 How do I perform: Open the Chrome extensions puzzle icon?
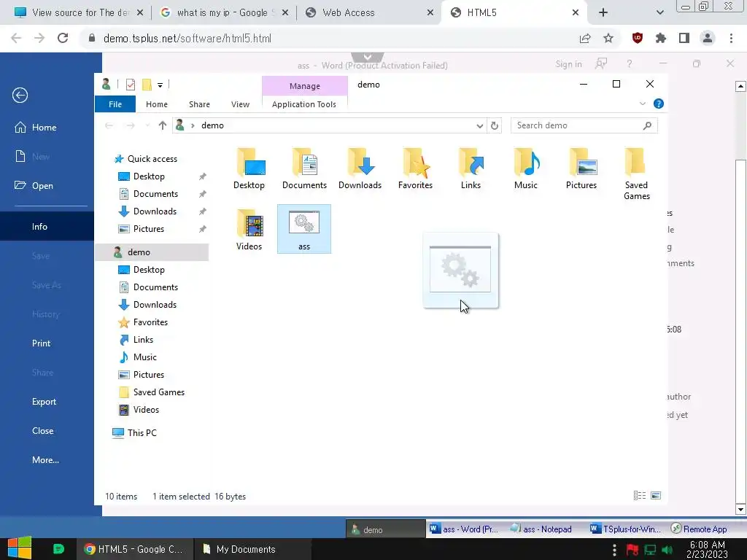pos(660,38)
